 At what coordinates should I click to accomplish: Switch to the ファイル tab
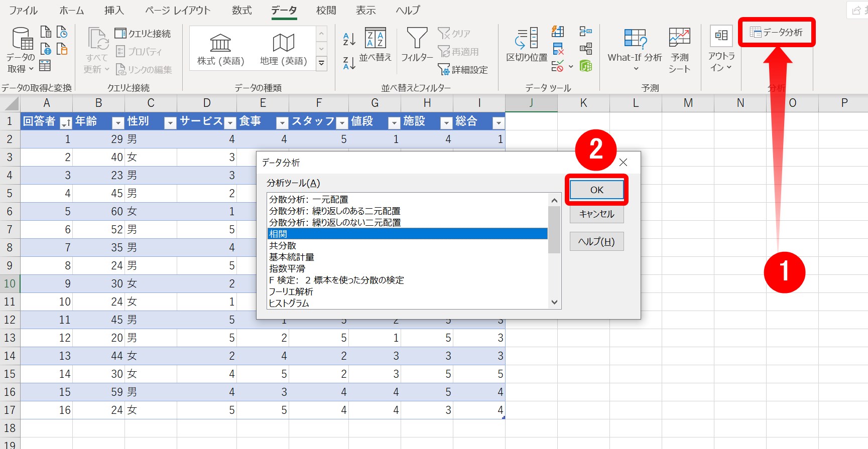coord(23,11)
